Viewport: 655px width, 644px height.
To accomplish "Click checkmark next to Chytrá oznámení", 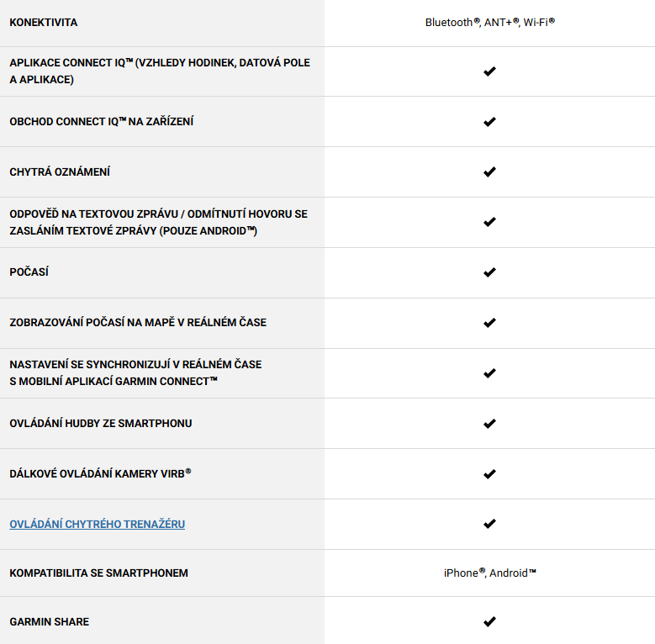I will [x=489, y=172].
